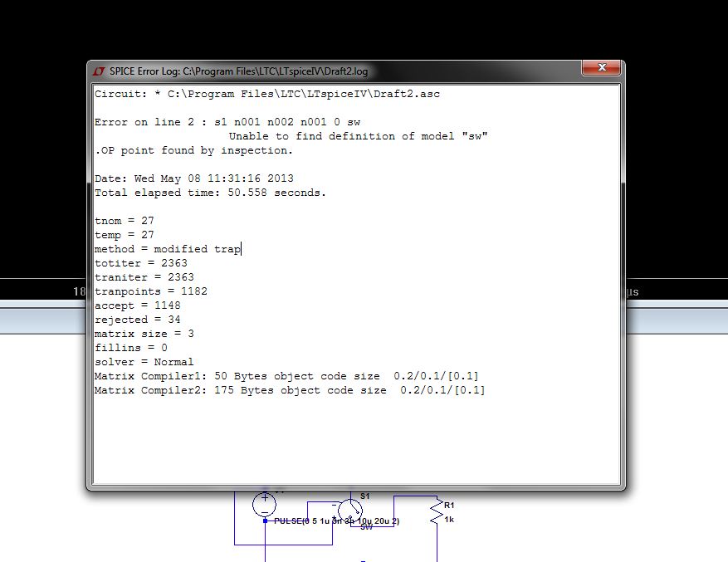Click the 'Circuit: * C:\Program Files' line
This screenshot has width=728, height=562.
(267, 95)
